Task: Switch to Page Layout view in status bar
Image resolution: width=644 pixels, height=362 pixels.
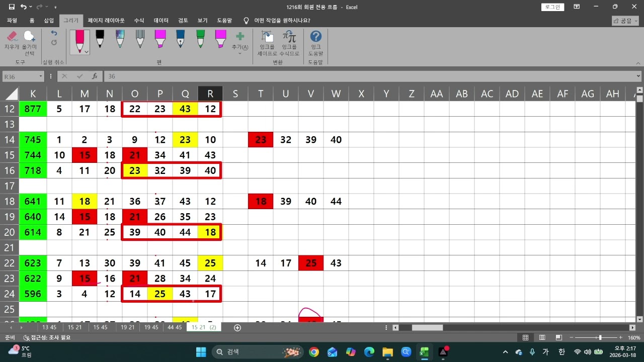Action: pos(542,338)
